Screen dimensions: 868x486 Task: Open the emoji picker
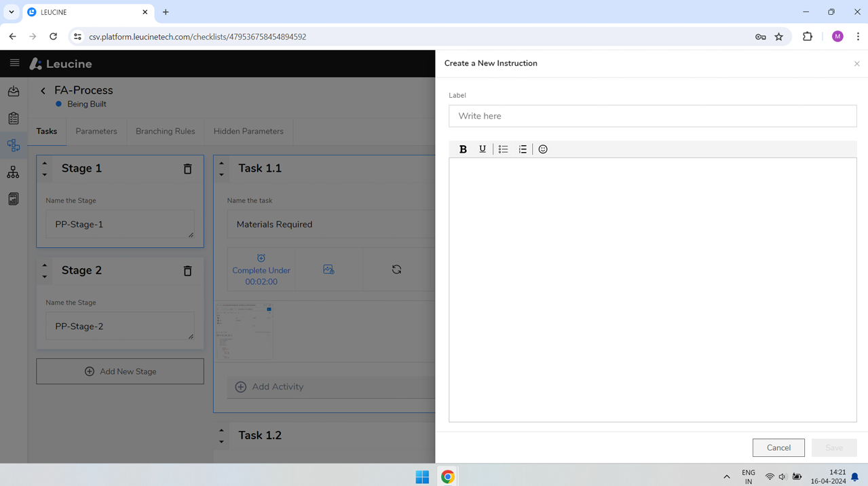click(543, 149)
